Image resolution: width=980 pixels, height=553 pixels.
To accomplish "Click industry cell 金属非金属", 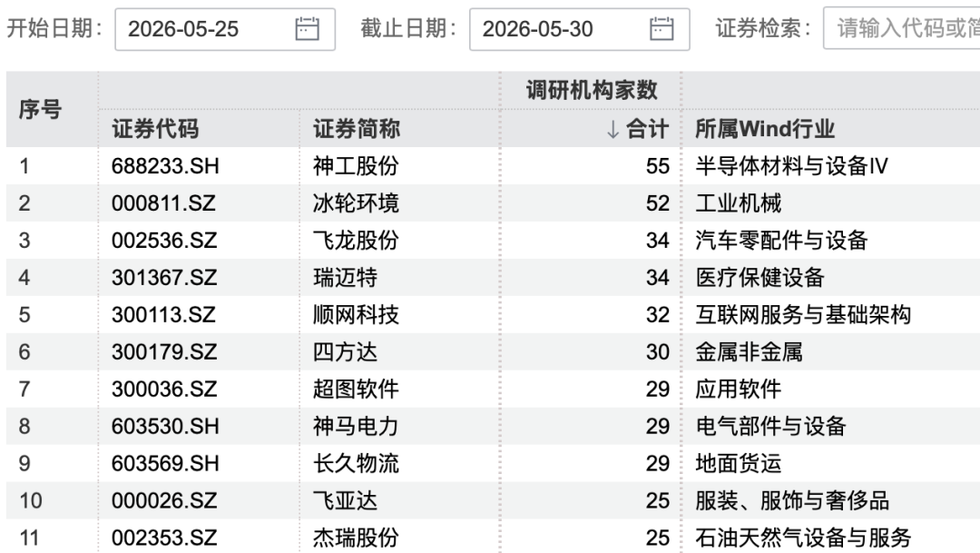I will pyautogui.click(x=749, y=351).
